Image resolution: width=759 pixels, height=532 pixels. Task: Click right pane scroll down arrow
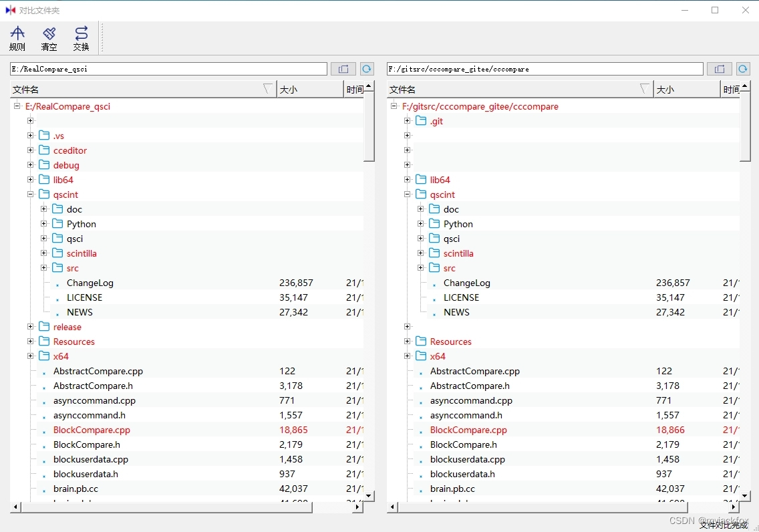point(746,496)
